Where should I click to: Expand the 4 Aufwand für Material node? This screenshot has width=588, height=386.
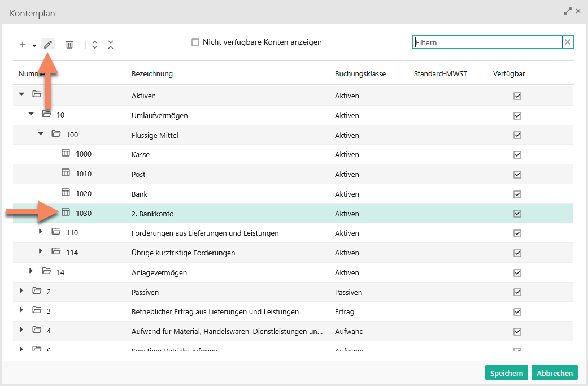[21, 329]
